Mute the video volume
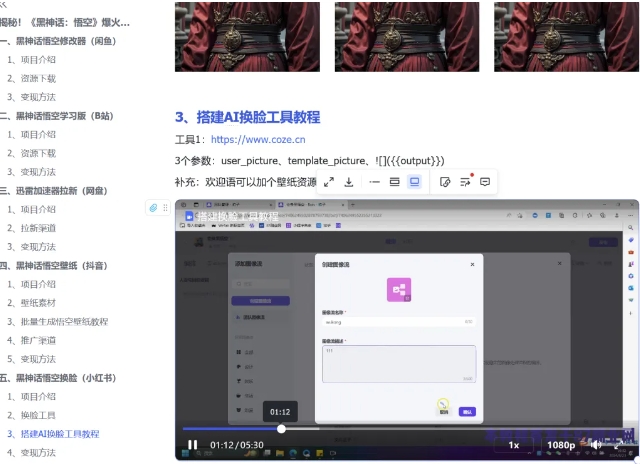This screenshot has height=464, width=640. [x=596, y=444]
